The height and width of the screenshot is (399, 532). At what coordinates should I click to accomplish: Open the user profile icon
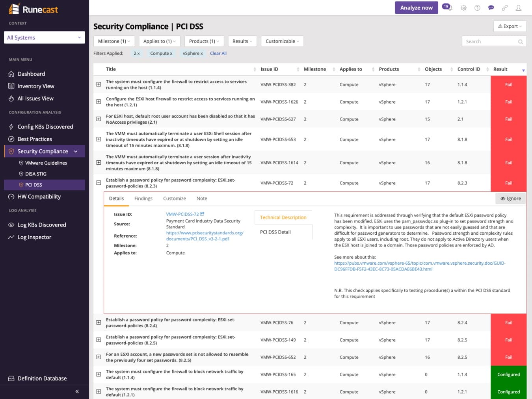coord(519,8)
